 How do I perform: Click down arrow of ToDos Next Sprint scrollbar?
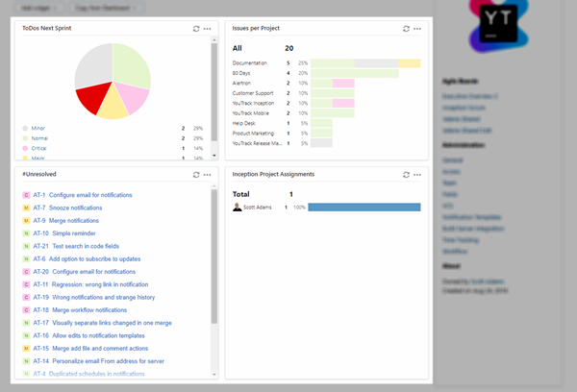coord(214,156)
